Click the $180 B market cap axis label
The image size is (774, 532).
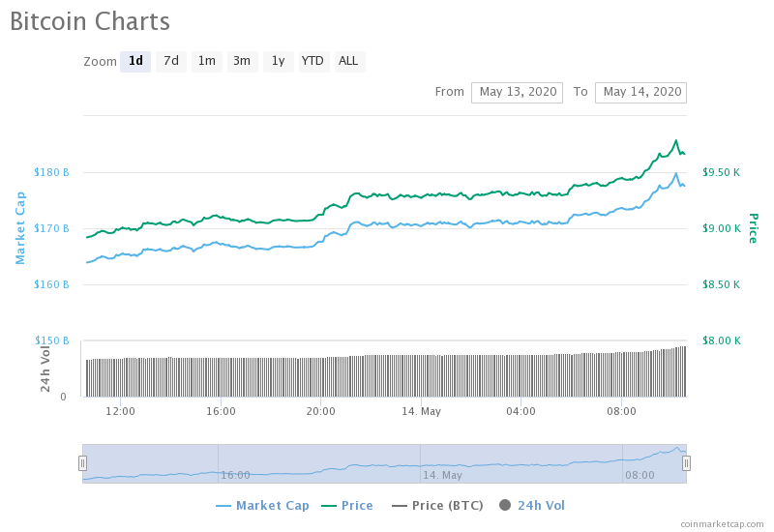tap(51, 172)
